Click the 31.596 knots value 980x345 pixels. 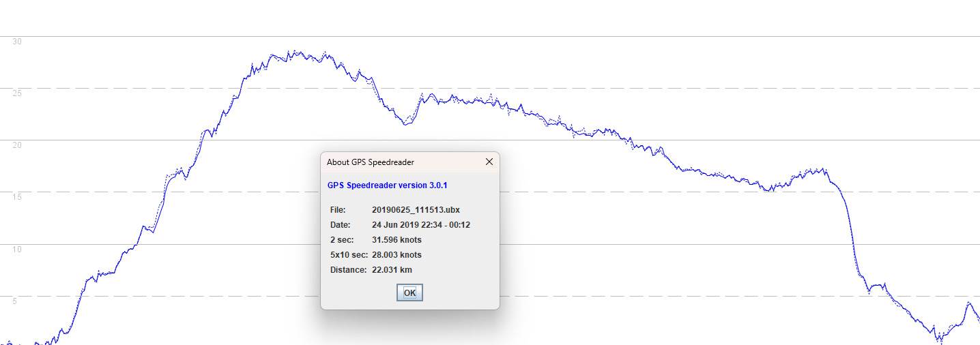(397, 240)
